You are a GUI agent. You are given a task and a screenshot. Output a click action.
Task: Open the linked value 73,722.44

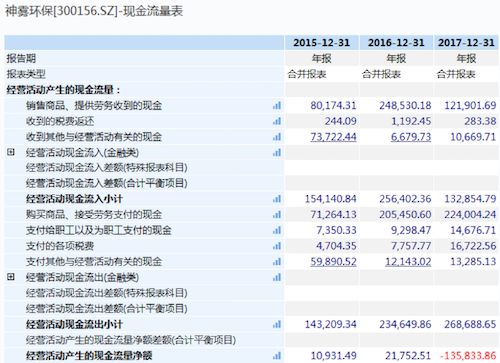click(333, 137)
